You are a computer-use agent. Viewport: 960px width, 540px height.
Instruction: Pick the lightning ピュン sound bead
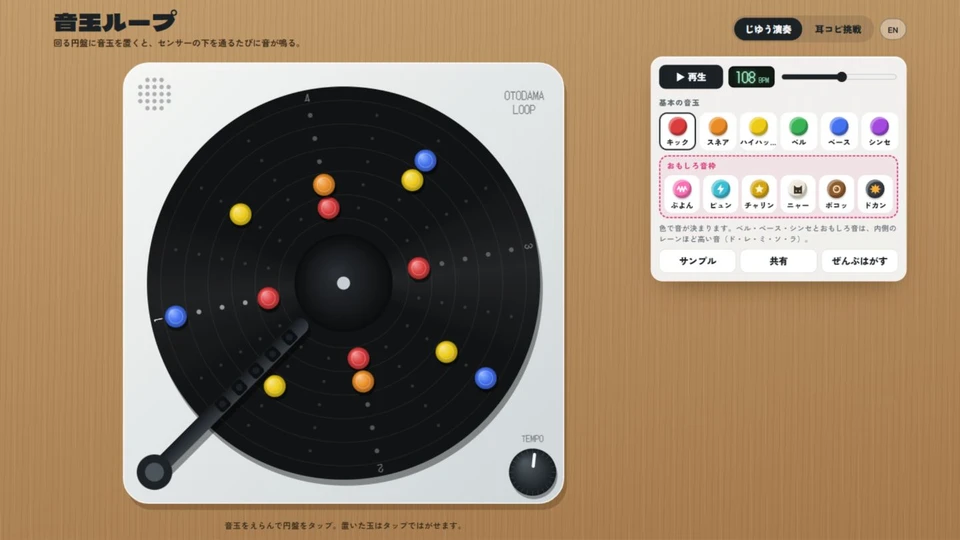[x=721, y=194]
